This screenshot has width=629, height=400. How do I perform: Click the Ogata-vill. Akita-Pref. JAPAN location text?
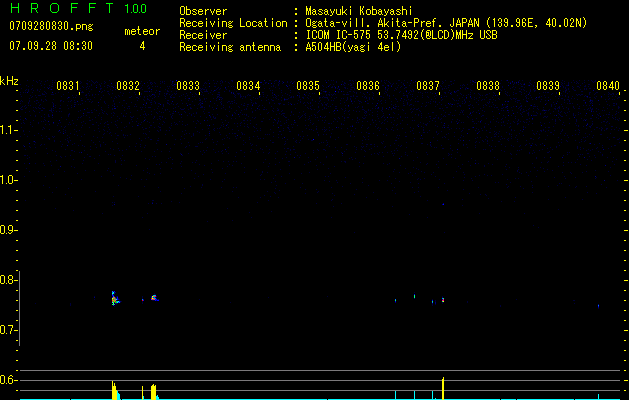(446, 23)
